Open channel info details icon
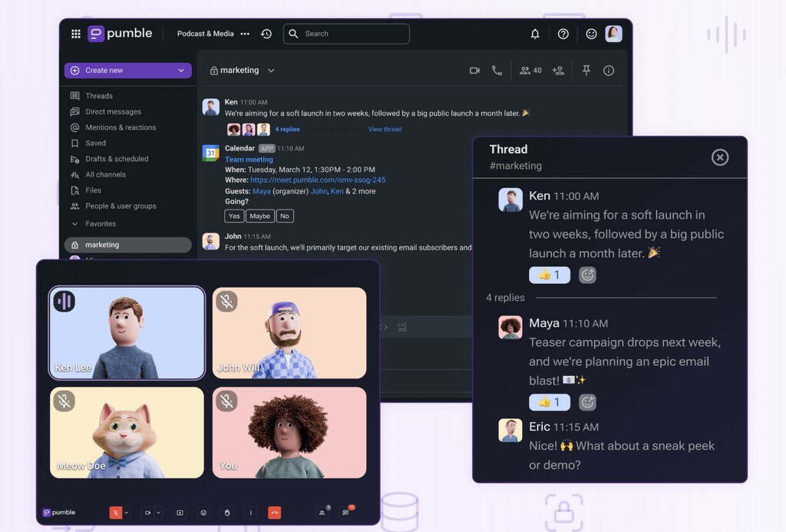Screen dimensions: 786x532 pyautogui.click(x=609, y=71)
